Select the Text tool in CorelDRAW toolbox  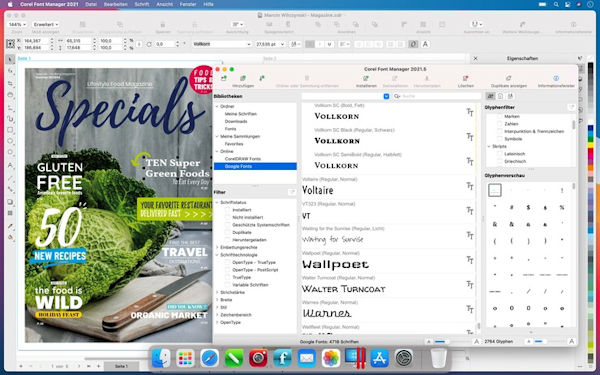click(10, 165)
